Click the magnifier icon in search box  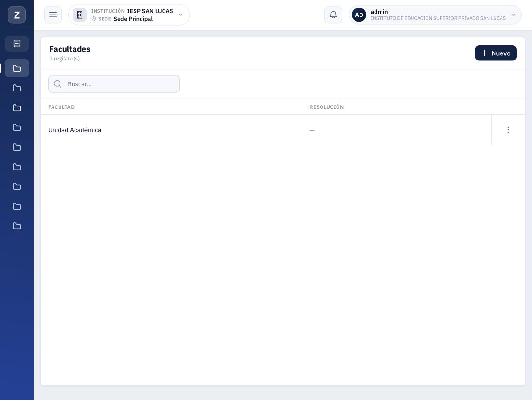pos(58,84)
